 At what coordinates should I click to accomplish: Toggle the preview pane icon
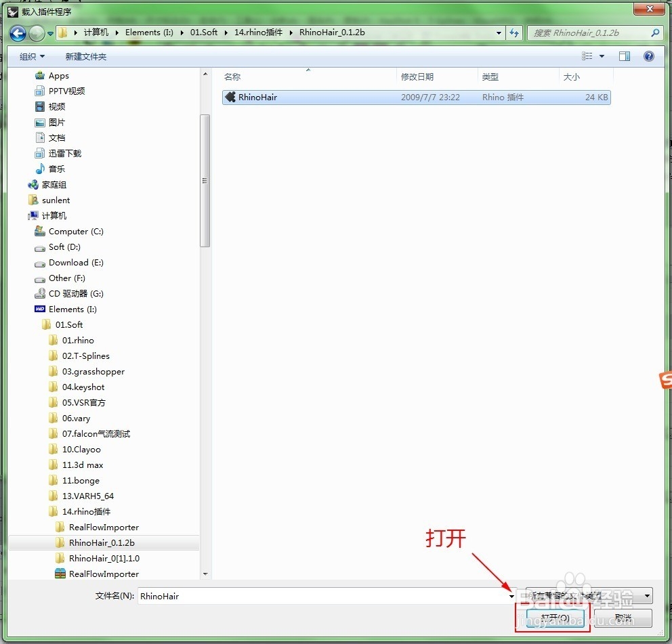[625, 56]
